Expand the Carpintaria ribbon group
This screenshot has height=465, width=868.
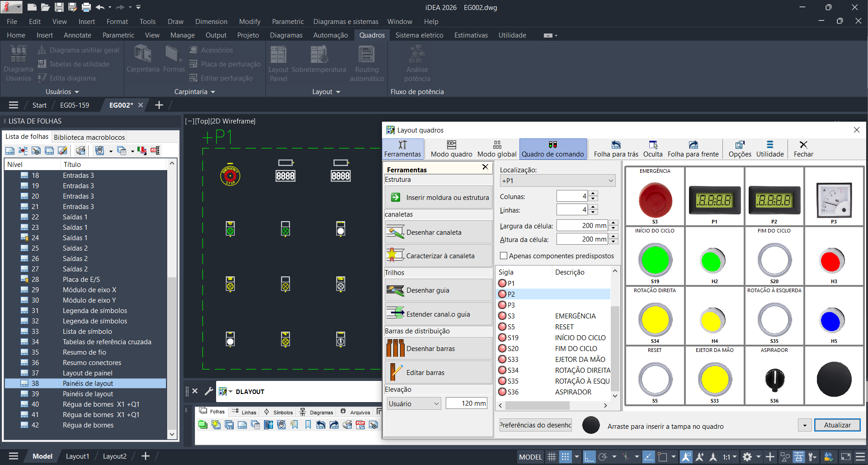(194, 92)
